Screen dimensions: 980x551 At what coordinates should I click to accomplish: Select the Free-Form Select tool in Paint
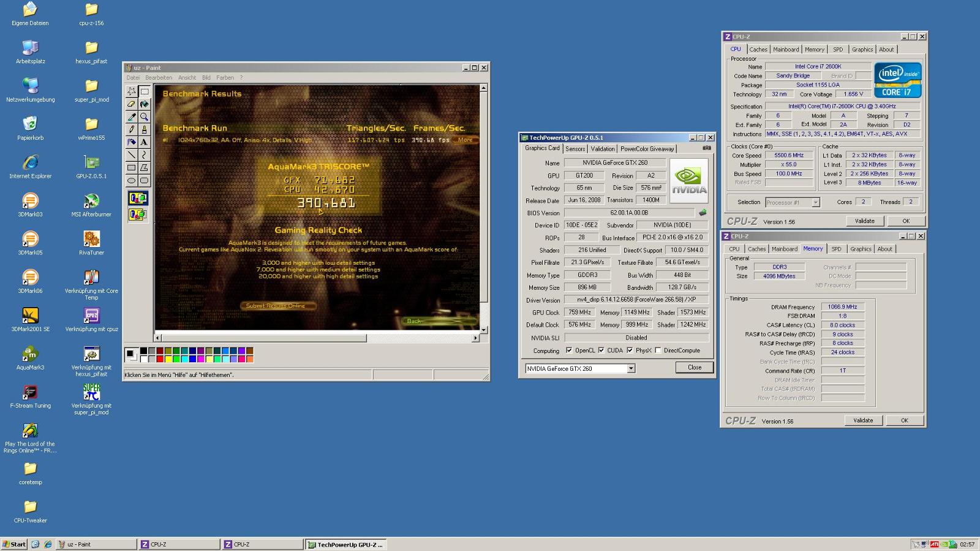coord(131,91)
